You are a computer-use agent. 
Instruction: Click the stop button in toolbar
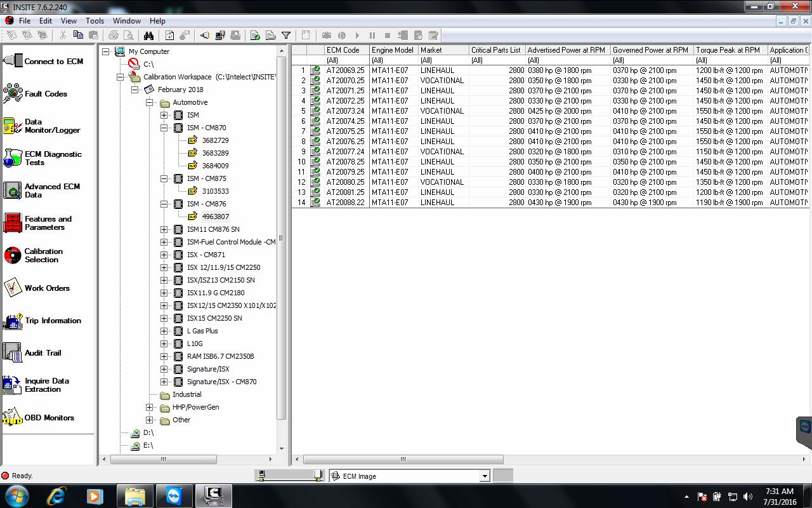388,36
